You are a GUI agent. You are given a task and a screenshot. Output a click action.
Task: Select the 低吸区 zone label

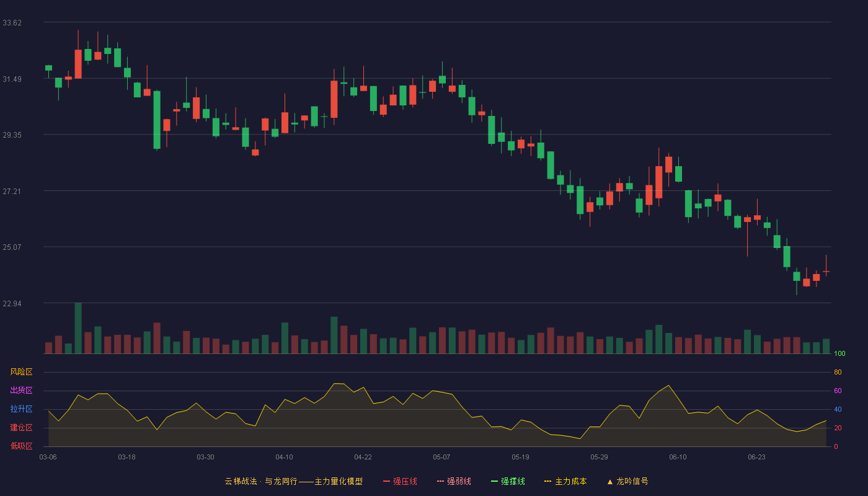pyautogui.click(x=21, y=446)
